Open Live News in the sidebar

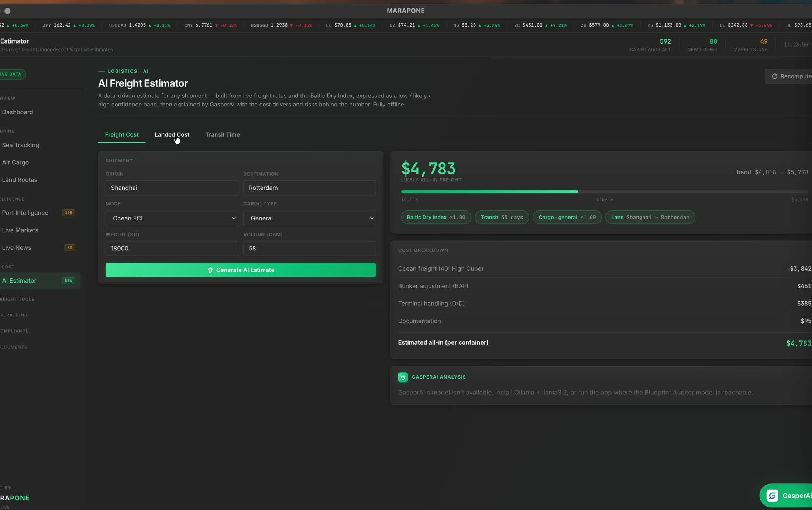pyautogui.click(x=40, y=248)
